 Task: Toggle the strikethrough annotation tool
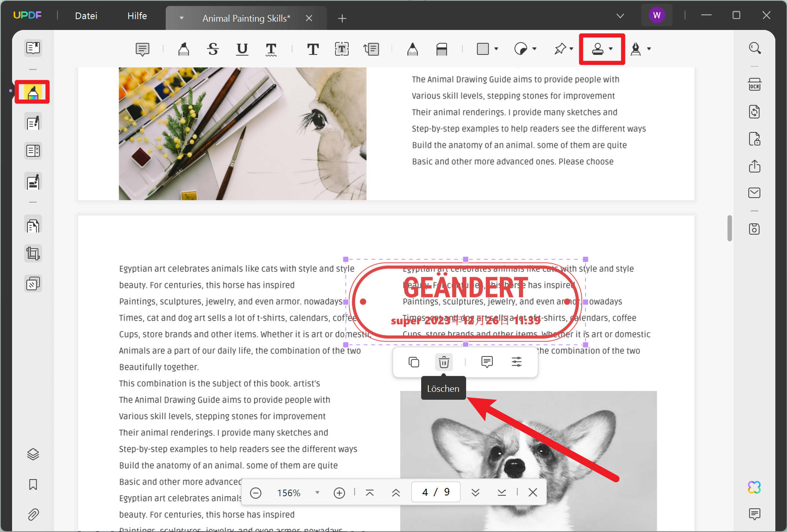[213, 49]
